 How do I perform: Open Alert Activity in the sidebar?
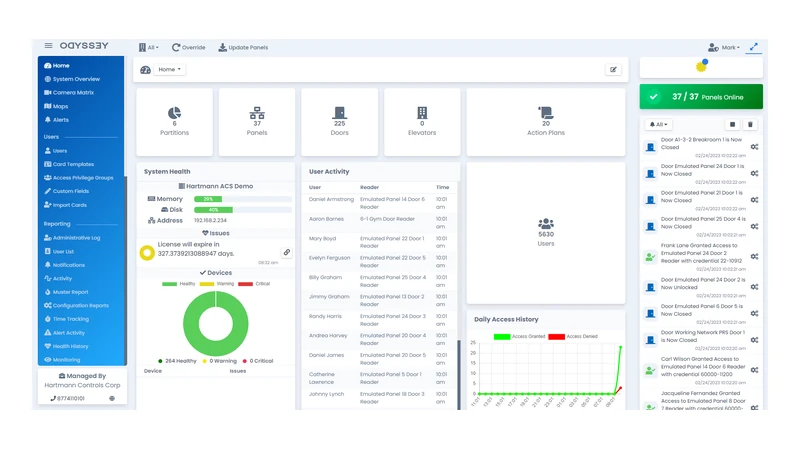(64, 333)
